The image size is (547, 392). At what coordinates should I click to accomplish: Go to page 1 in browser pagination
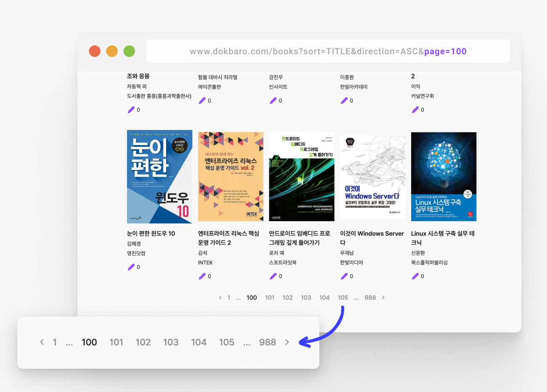[x=229, y=297]
